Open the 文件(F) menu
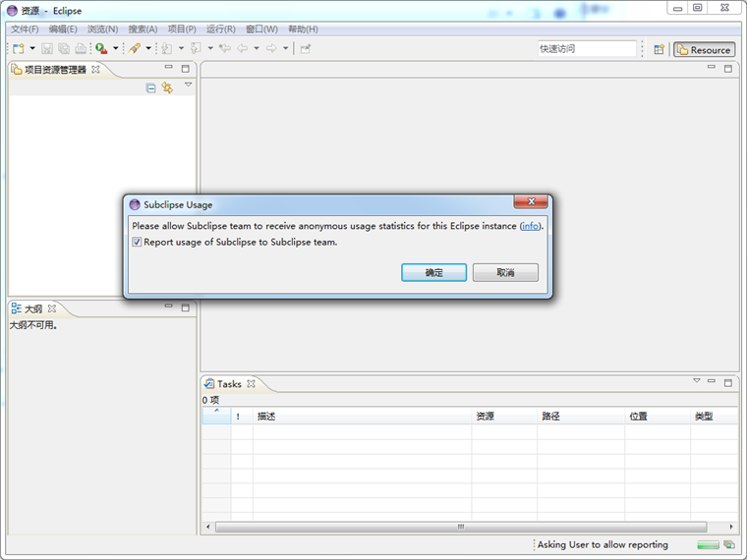The height and width of the screenshot is (560, 747). [24, 29]
